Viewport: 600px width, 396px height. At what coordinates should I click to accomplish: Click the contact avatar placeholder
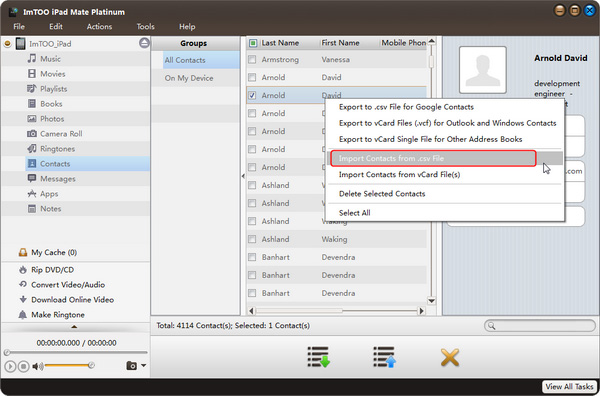coord(483,70)
